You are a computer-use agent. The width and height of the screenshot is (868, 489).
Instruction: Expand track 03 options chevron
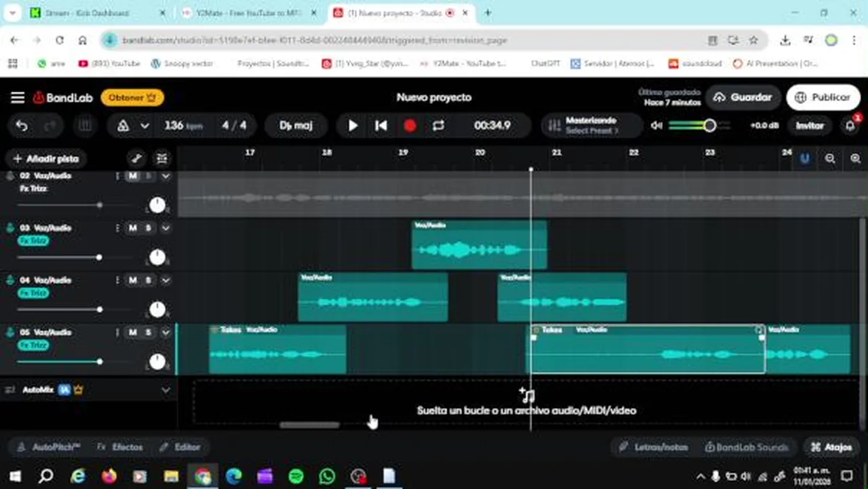(166, 228)
